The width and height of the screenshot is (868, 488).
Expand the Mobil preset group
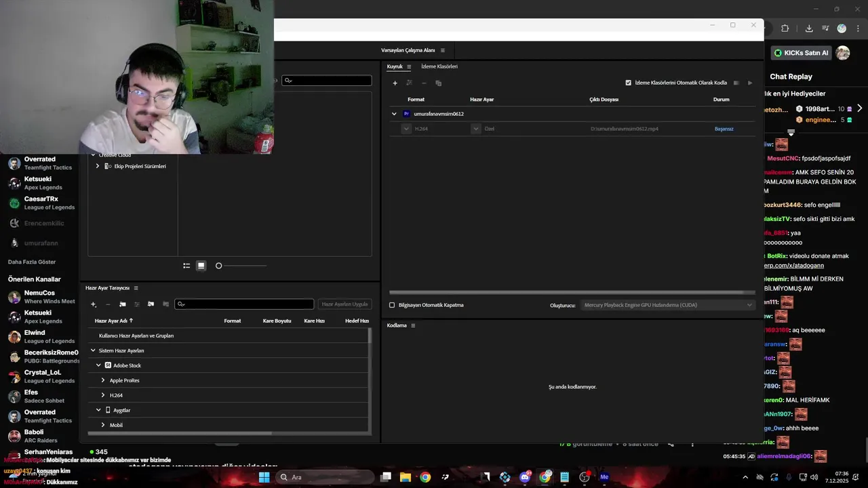coord(103,425)
